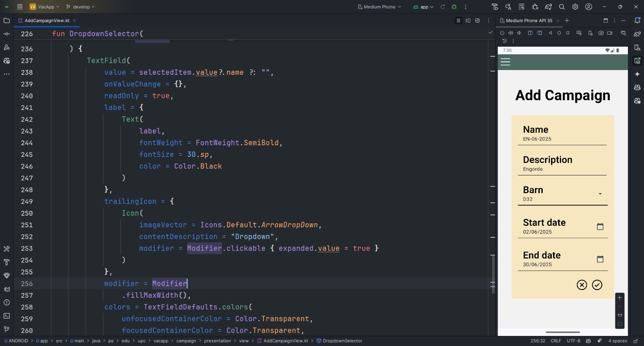The height and width of the screenshot is (346, 644).
Task: Click the 256:32 cursor position indicator
Action: point(538,341)
